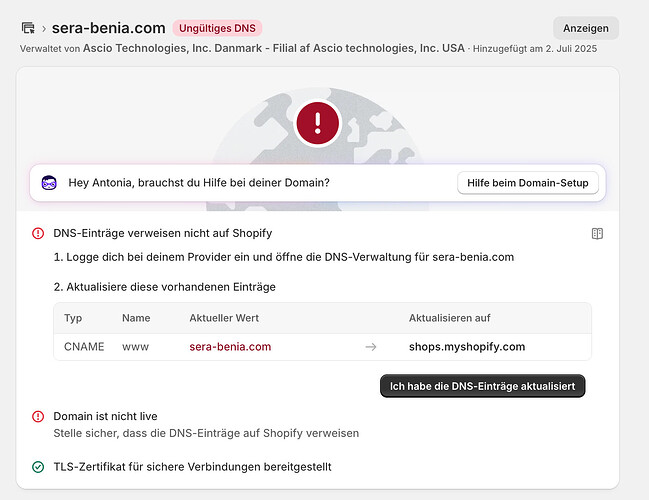Click the www name cell
The height and width of the screenshot is (500, 649).
pyautogui.click(x=136, y=347)
